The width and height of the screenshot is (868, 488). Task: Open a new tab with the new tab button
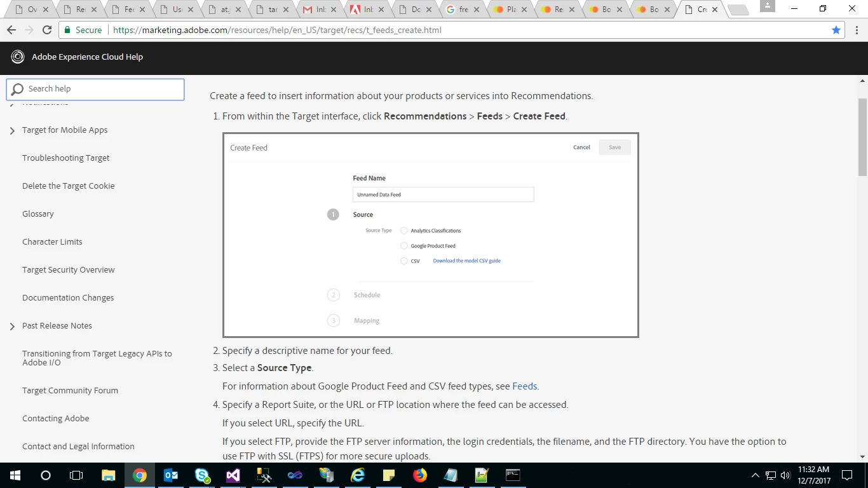coord(737,10)
